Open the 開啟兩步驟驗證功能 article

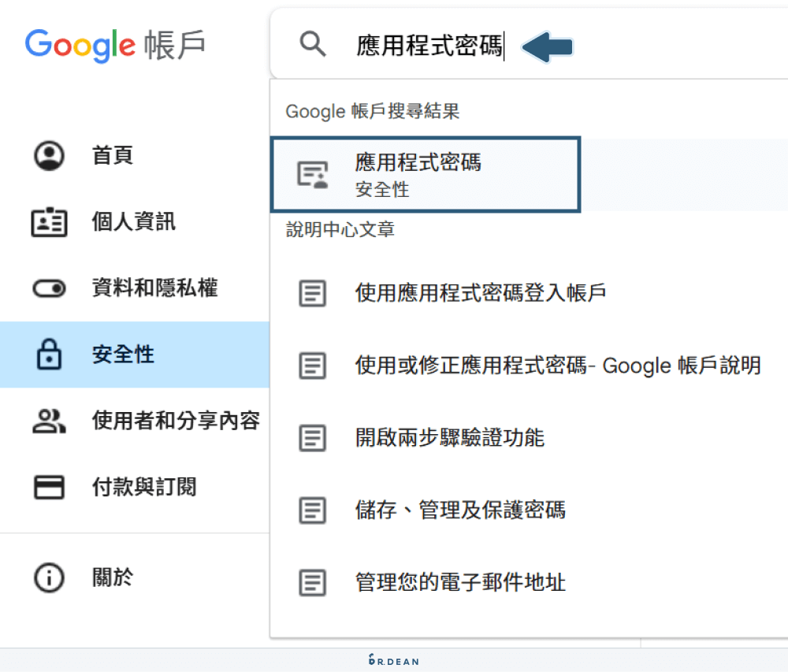(465, 438)
